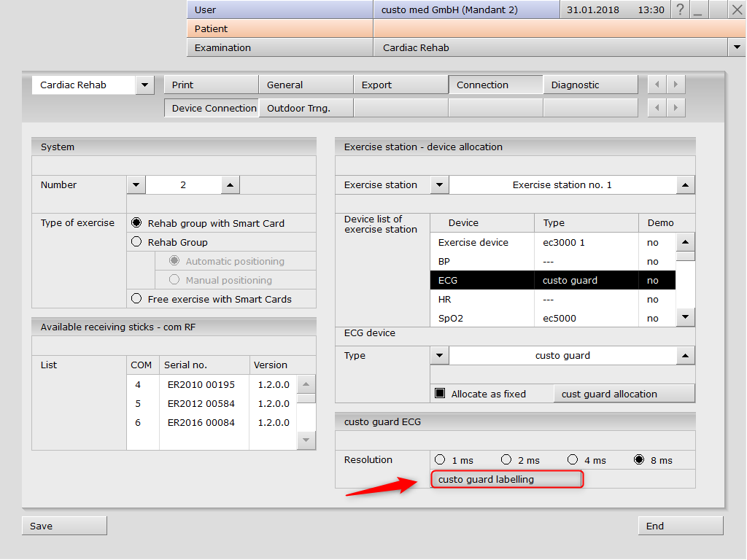
Task: Click sub-tab row left arrow
Action: pyautogui.click(x=657, y=108)
